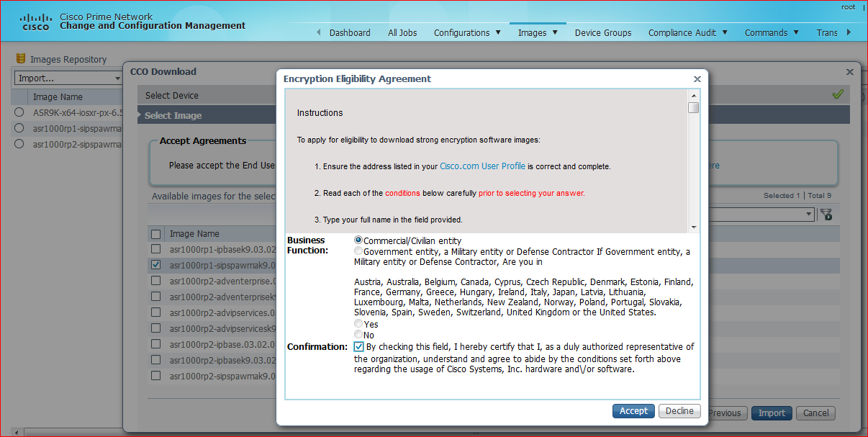Toggle select-all checkbox in Image Name header

(x=156, y=234)
